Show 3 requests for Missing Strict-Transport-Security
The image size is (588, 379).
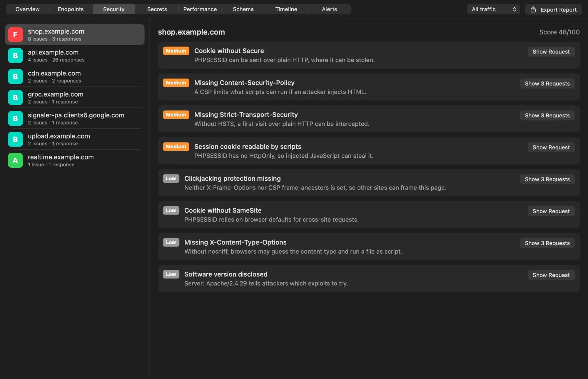coord(547,115)
